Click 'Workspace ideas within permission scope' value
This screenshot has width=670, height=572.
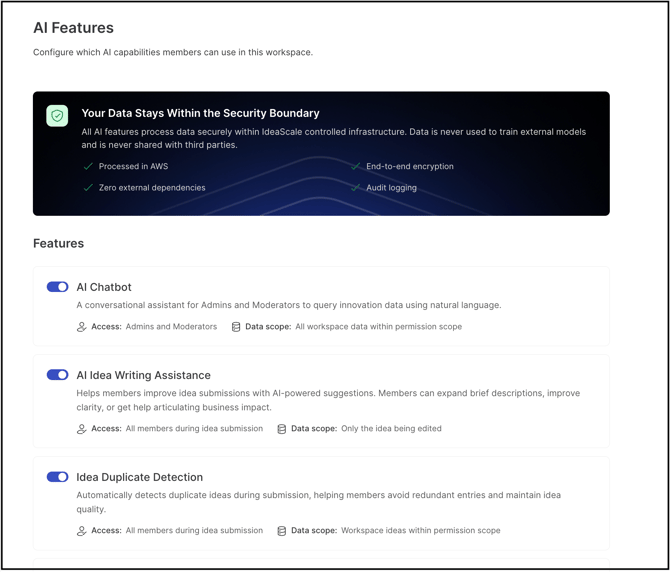pyautogui.click(x=421, y=531)
